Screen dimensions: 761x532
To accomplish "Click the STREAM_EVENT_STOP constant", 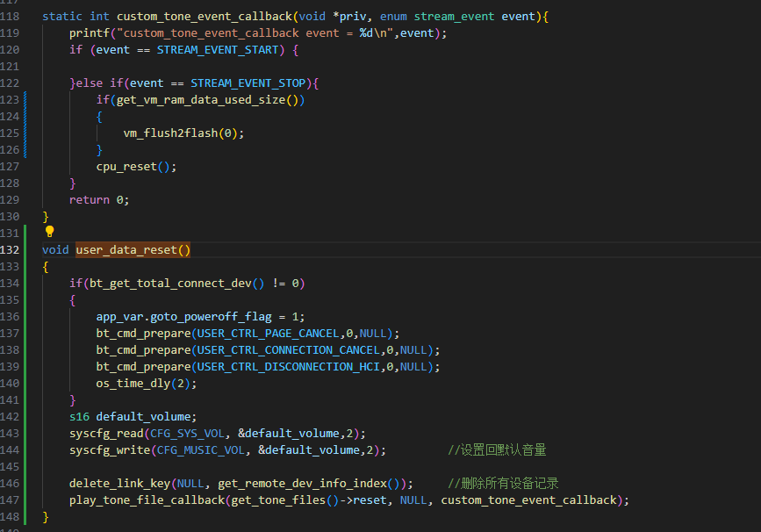I will point(248,83).
